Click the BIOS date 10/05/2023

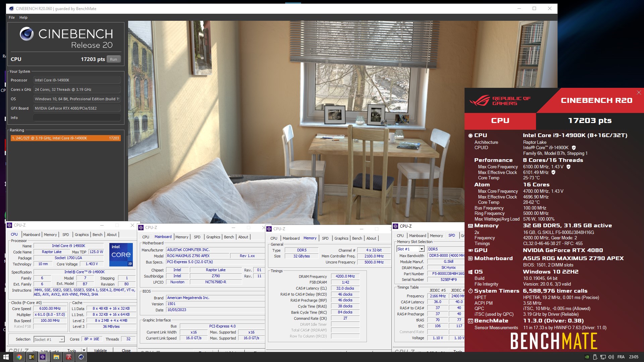(215, 310)
